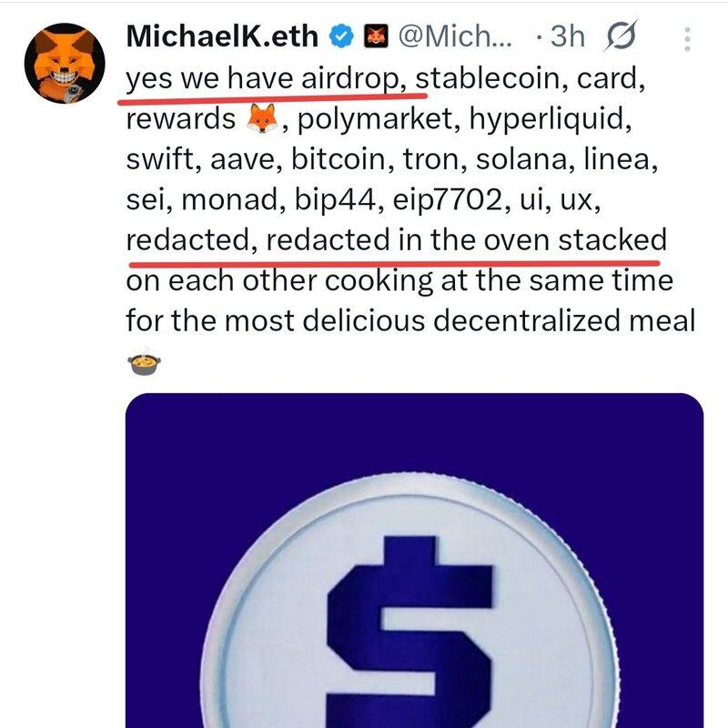Open the @Mich... username handle
The image size is (728, 728).
point(452,37)
